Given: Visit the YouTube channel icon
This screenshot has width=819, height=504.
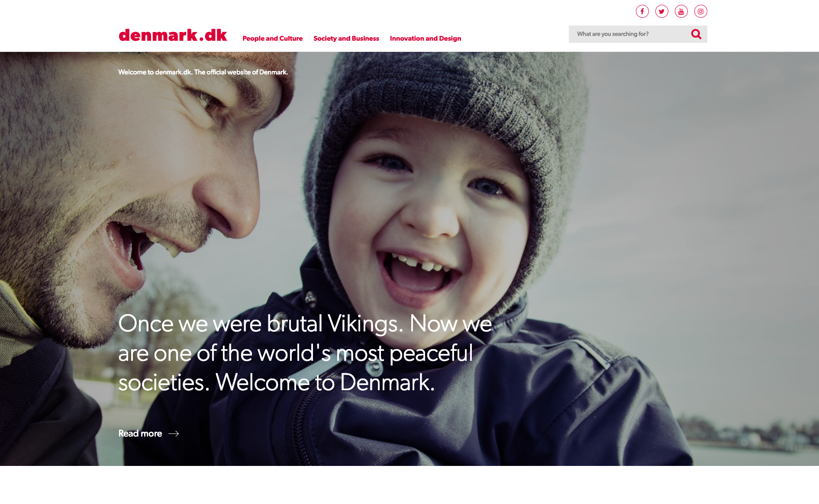Looking at the screenshot, I should (x=681, y=11).
